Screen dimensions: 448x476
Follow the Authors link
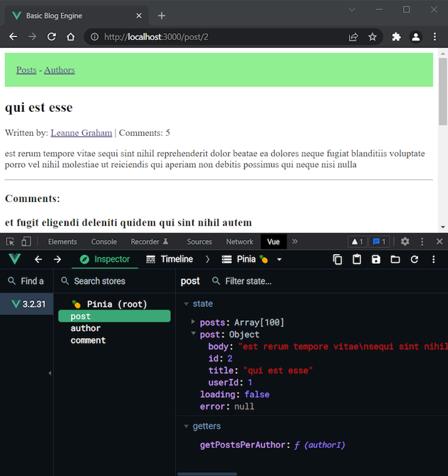[59, 70]
